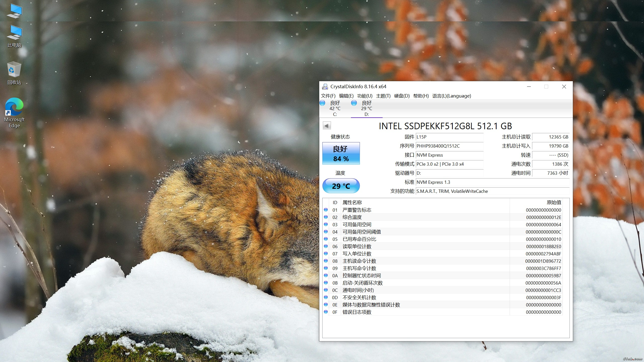Image resolution: width=644 pixels, height=362 pixels.
Task: Switch to the D: drive tab at 29 °C
Action: pyautogui.click(x=367, y=109)
